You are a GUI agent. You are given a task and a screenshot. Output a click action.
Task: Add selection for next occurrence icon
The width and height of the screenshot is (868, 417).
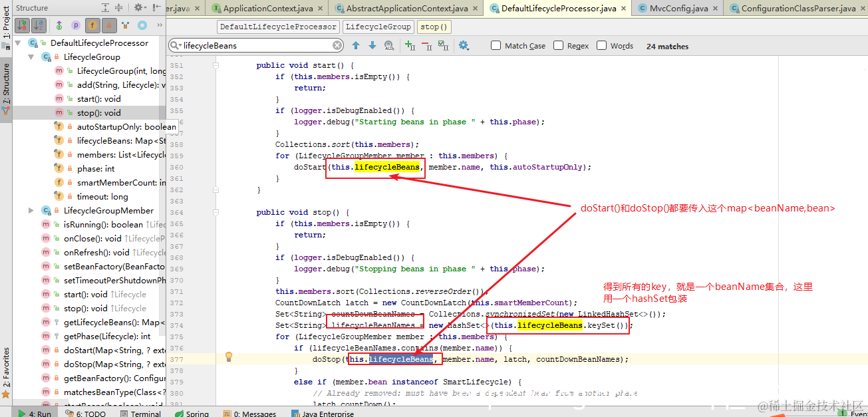[410, 46]
